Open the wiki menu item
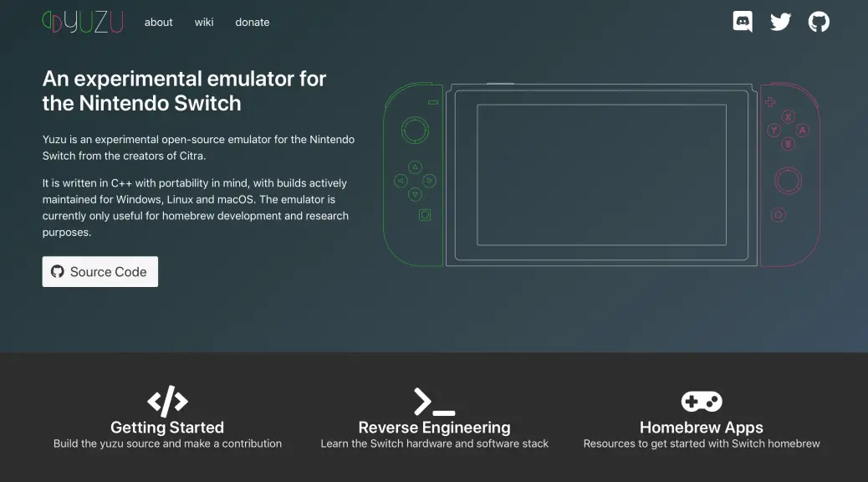Screen dimensions: 868x482 click(204, 22)
